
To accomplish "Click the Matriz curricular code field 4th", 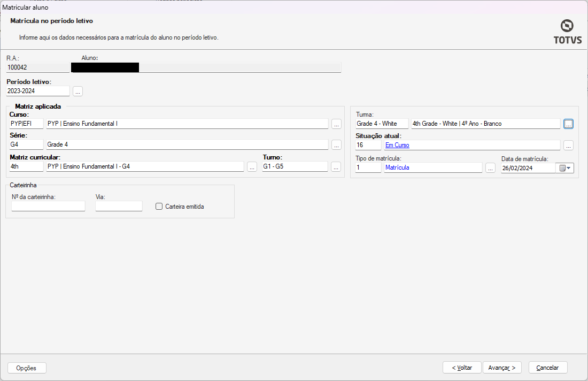I will 26,166.
